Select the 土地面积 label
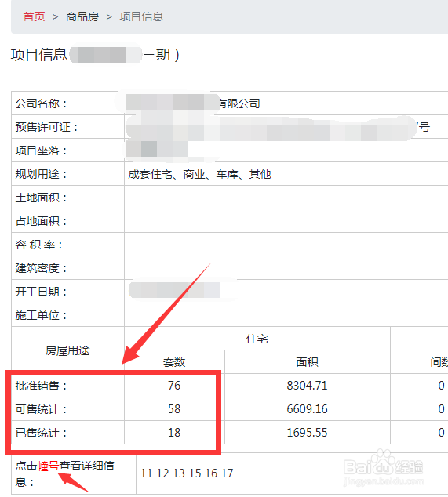This screenshot has width=448, height=497. click(42, 198)
